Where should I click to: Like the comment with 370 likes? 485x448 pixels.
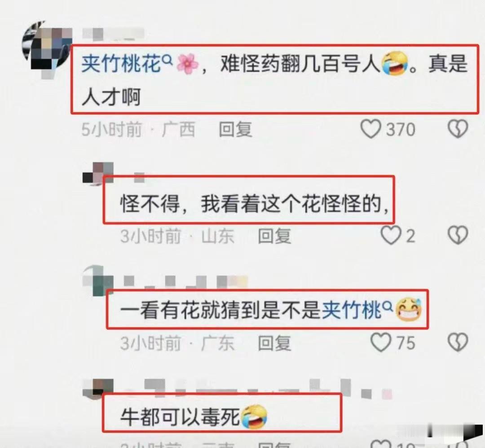click(x=370, y=129)
